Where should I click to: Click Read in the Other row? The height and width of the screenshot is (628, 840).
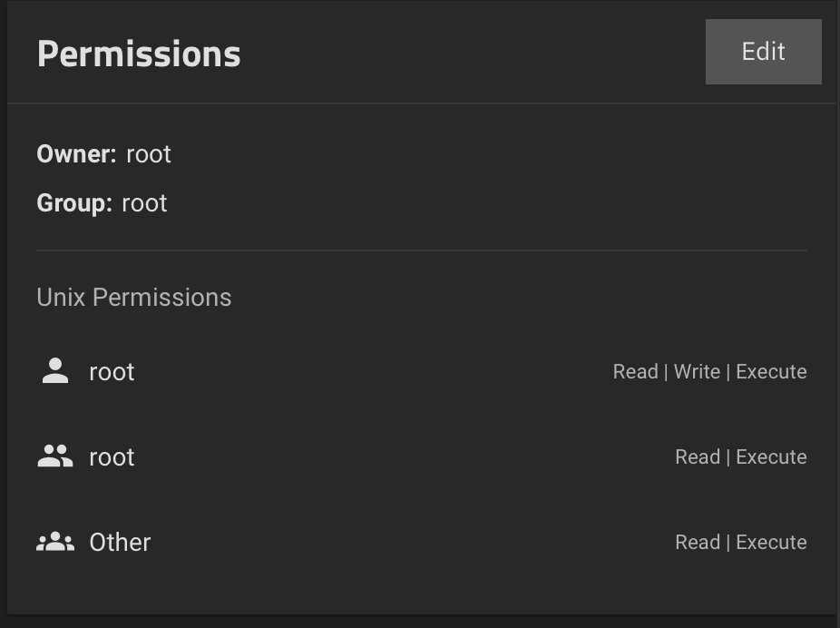[698, 543]
